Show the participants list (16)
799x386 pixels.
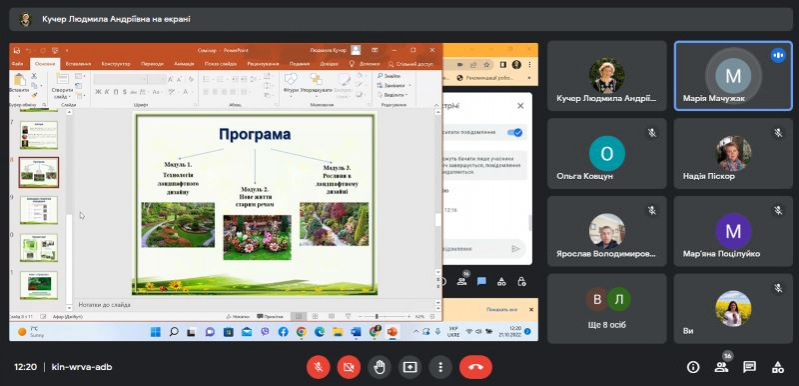[721, 367]
